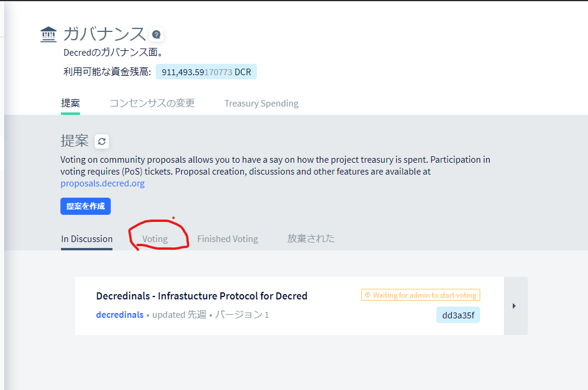Expand the Decredinals proposal arrow

tap(515, 306)
